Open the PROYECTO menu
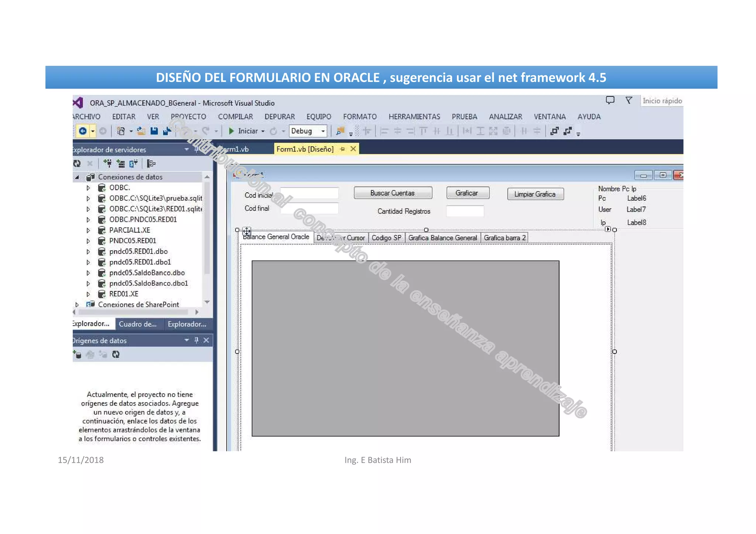Viewport: 756px width, 534px height. click(x=188, y=117)
